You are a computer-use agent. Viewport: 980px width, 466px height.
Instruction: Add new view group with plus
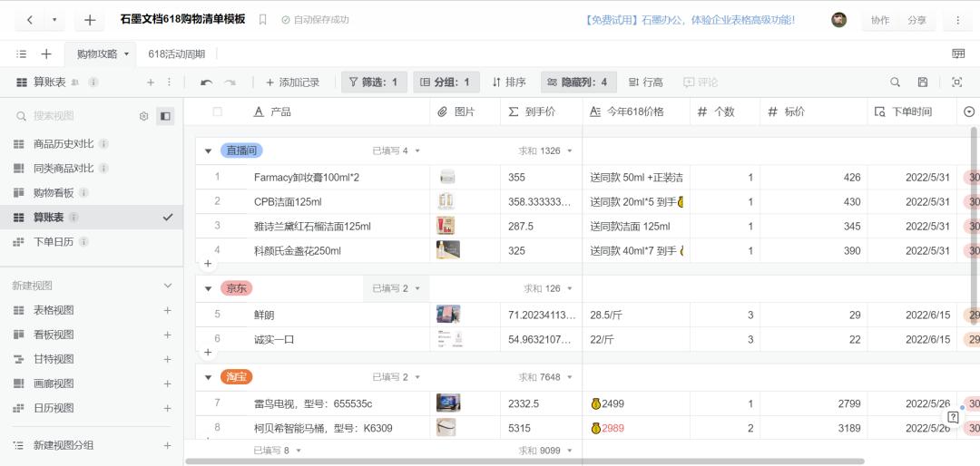[167, 445]
